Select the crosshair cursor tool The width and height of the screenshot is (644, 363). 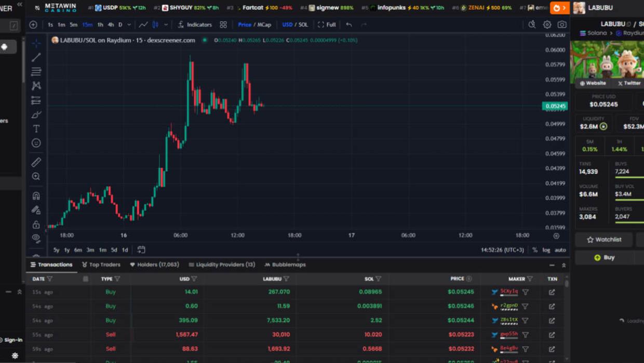click(36, 43)
